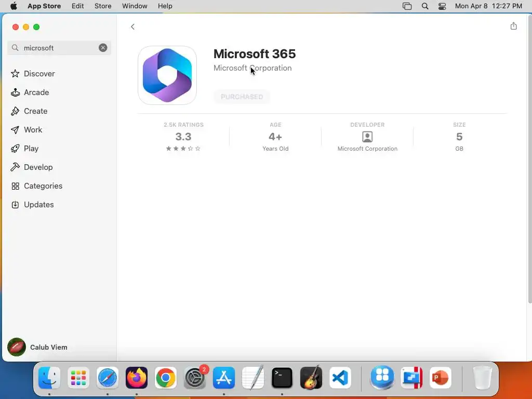Screen dimensions: 532x399
Task: Click the account avatar picture
Action: 17,347
